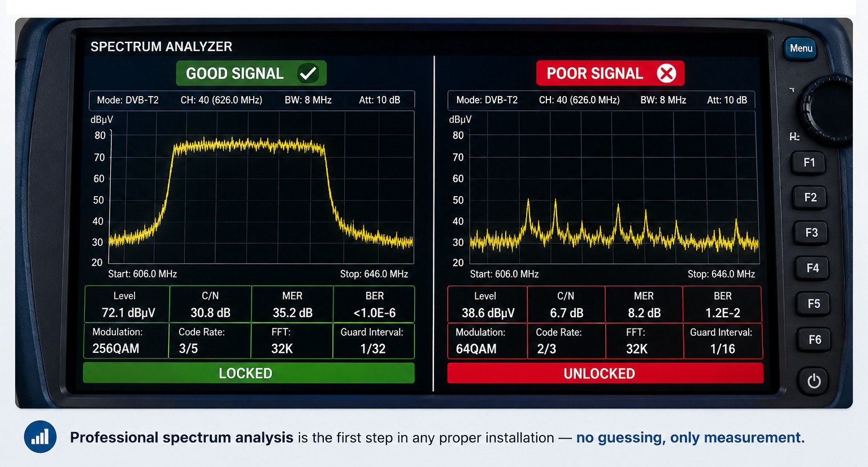Click CH: 40 (626.0 MHz) in poor signal header

(579, 100)
